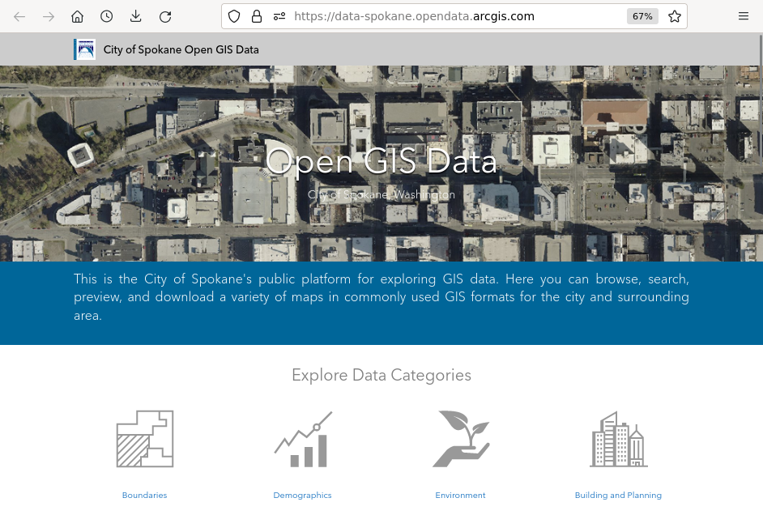763x532 pixels.
Task: View site security via the padlock icon
Action: click(257, 16)
